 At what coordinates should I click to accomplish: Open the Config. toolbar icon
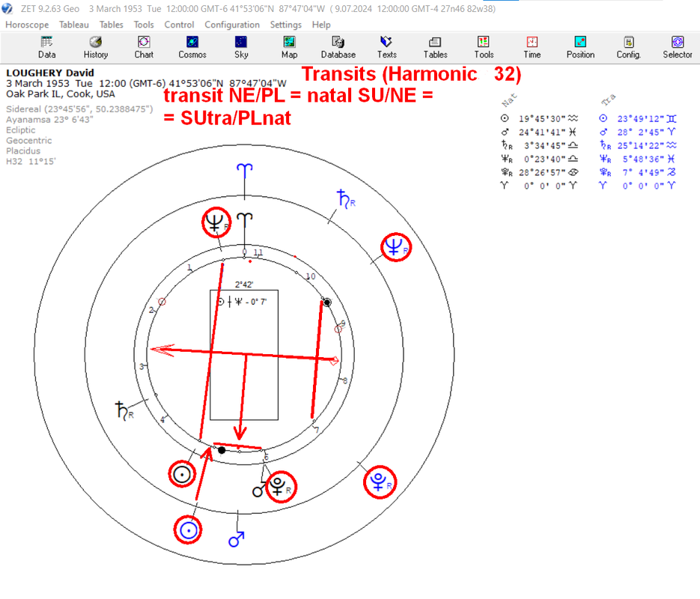click(629, 47)
